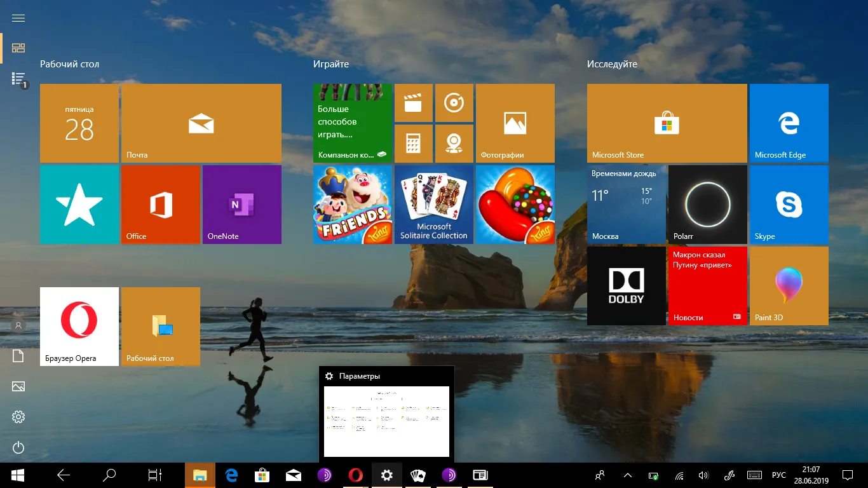
Task: Open Windows Ink Workspace pen icon
Action: pyautogui.click(x=729, y=475)
